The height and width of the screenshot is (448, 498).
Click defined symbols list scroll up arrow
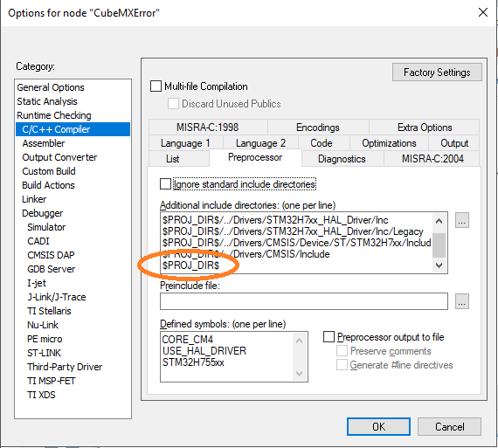pyautogui.click(x=299, y=341)
